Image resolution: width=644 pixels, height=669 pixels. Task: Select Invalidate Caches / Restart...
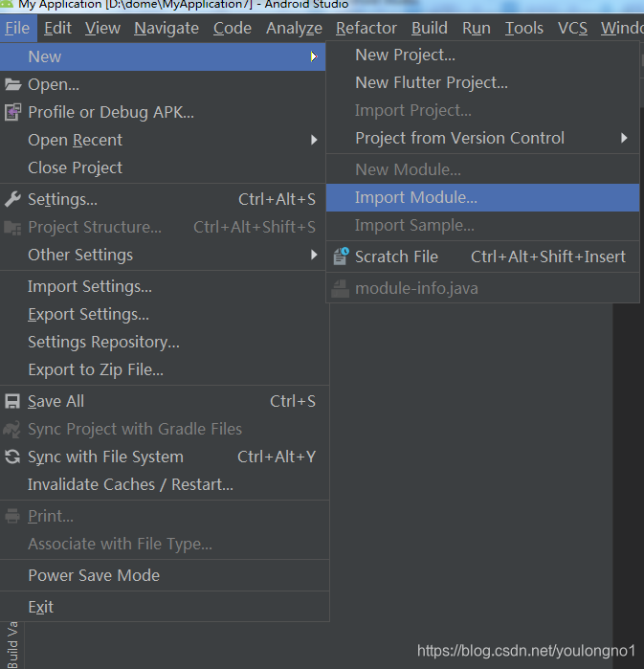point(165,484)
